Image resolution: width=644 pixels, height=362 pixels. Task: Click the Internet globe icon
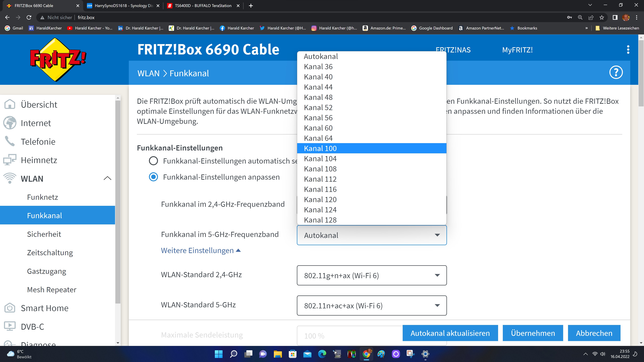pyautogui.click(x=10, y=123)
